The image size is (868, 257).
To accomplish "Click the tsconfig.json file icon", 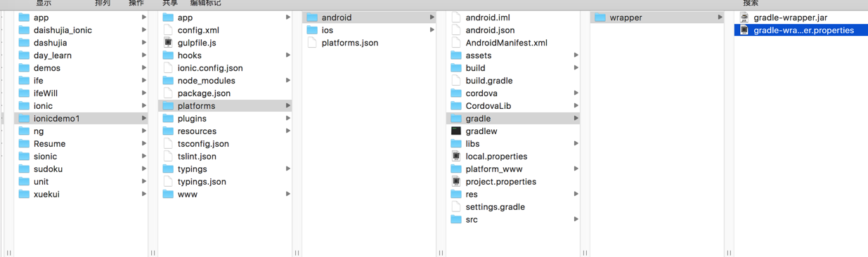I will [168, 144].
